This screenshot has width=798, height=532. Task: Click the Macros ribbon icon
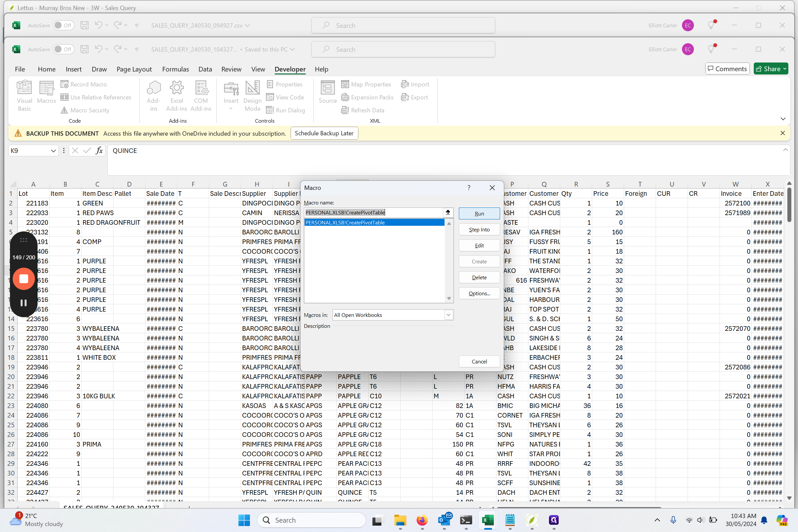47,87
